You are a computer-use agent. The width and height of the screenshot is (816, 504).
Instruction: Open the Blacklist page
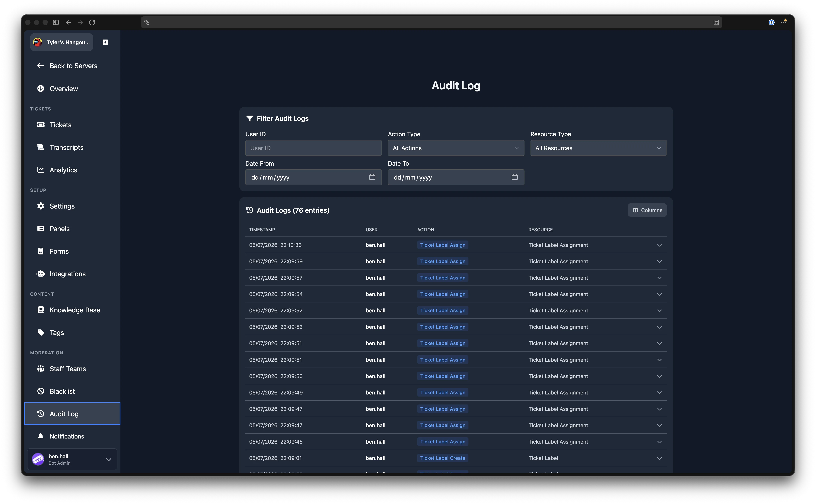click(72, 391)
